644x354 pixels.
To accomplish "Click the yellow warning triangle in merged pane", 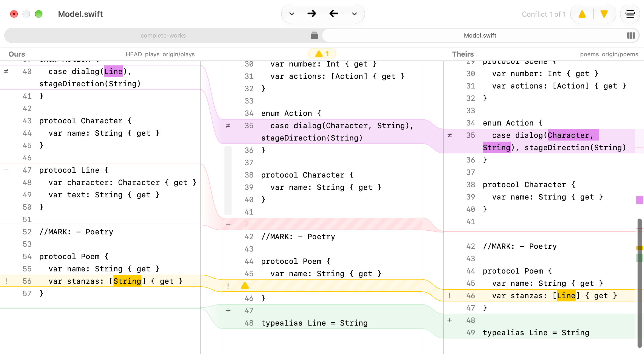I will tap(245, 286).
